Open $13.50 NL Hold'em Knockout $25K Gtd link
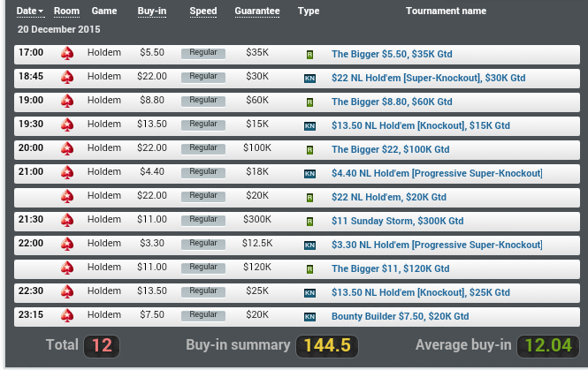The width and height of the screenshot is (588, 370). 421,292
